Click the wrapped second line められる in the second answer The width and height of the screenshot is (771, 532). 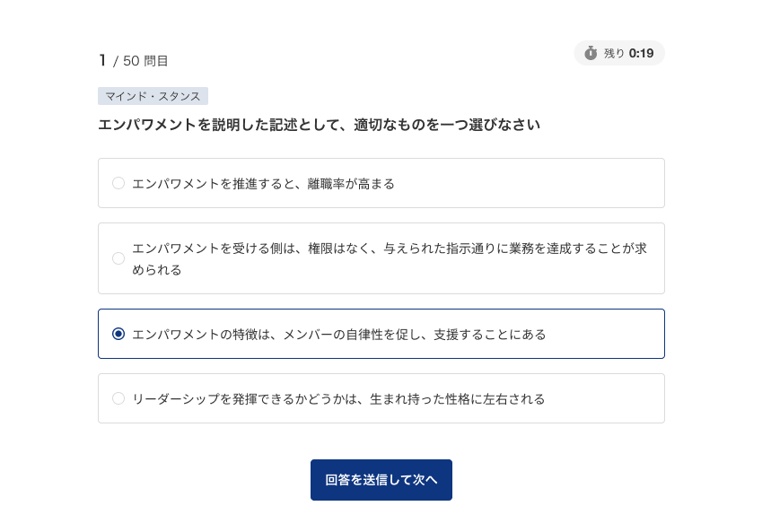coord(157,269)
